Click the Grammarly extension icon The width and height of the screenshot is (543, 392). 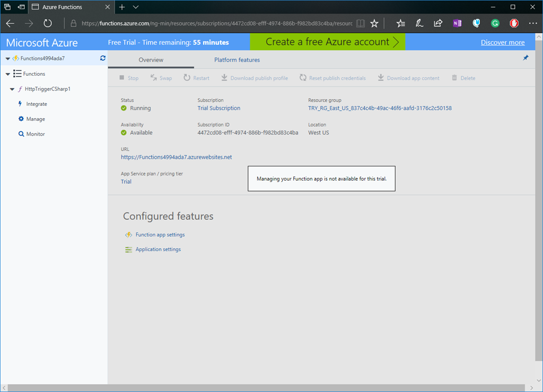495,23
